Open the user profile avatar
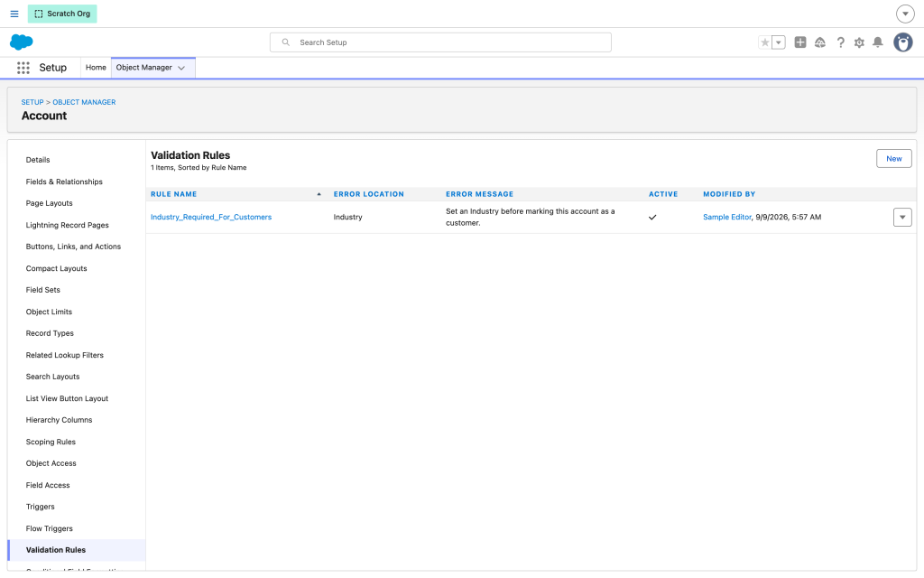Image resolution: width=924 pixels, height=578 pixels. click(902, 42)
